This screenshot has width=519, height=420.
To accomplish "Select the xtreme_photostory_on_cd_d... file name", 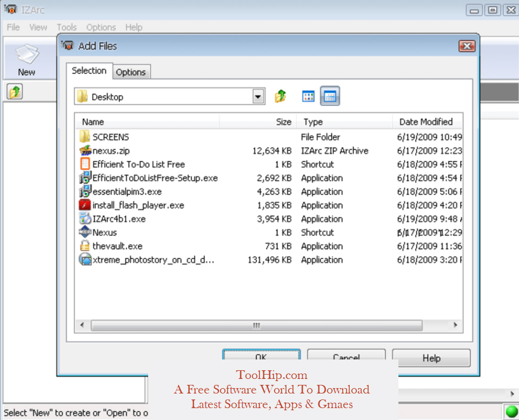I will [154, 260].
